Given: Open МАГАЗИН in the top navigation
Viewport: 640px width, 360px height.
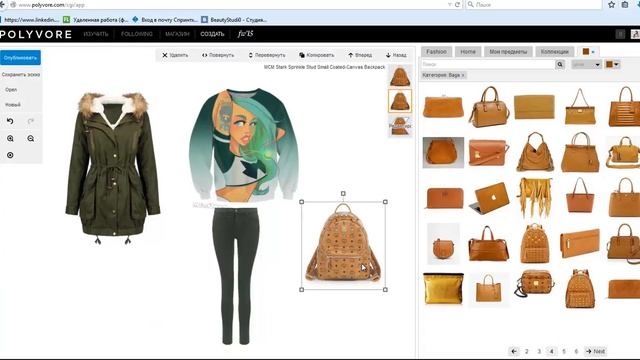Looking at the screenshot, I should (177, 34).
